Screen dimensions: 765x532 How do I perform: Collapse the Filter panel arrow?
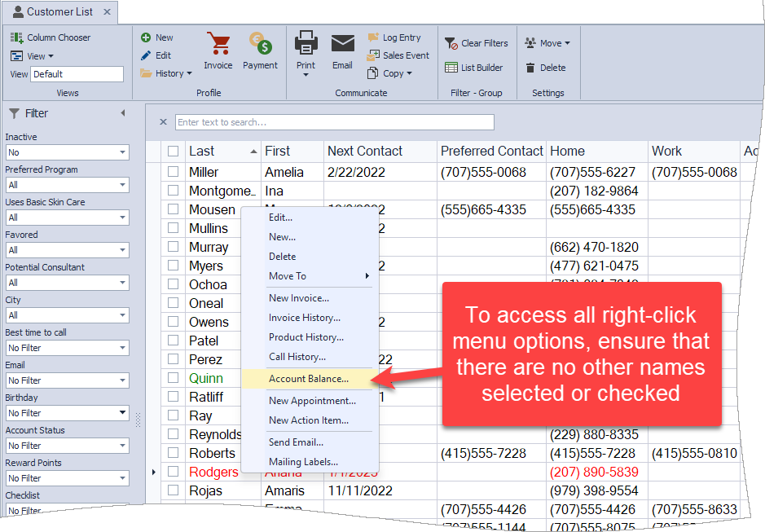tap(123, 113)
